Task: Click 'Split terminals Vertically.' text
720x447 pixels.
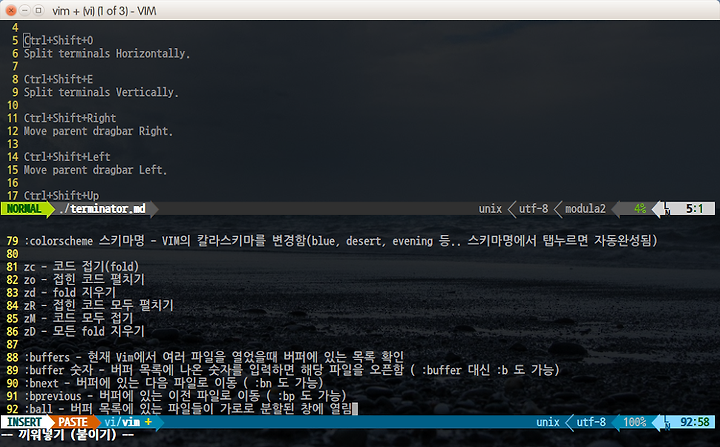Action: 101,92
